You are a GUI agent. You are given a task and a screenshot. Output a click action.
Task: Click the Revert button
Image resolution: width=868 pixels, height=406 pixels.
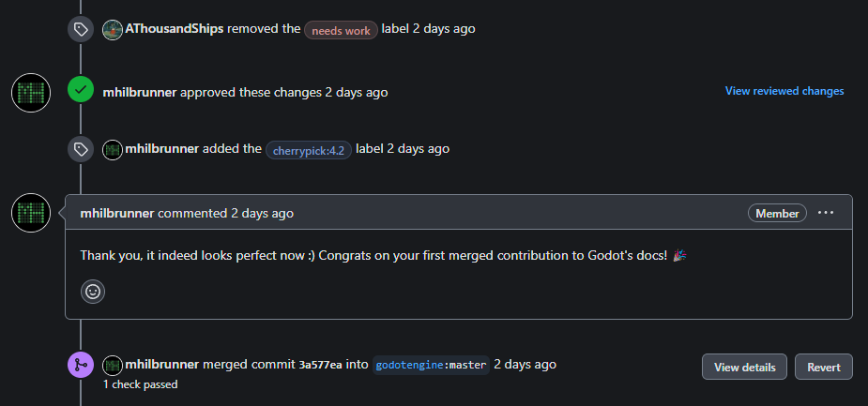(x=824, y=367)
